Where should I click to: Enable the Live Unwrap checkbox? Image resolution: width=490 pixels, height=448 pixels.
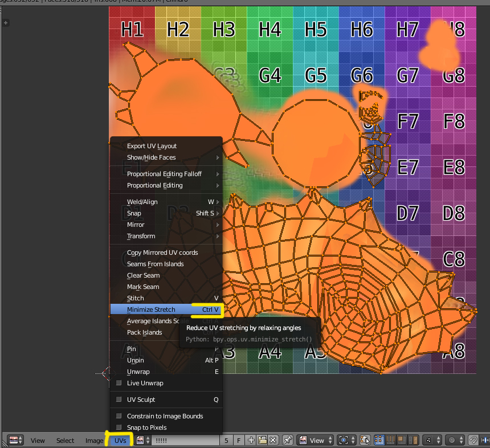119,383
